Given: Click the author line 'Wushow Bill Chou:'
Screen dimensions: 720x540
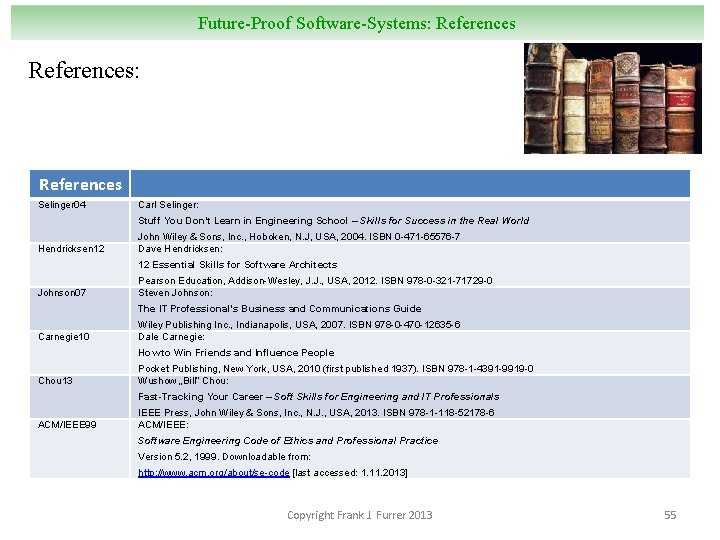Looking at the screenshot, I should tap(183, 381).
